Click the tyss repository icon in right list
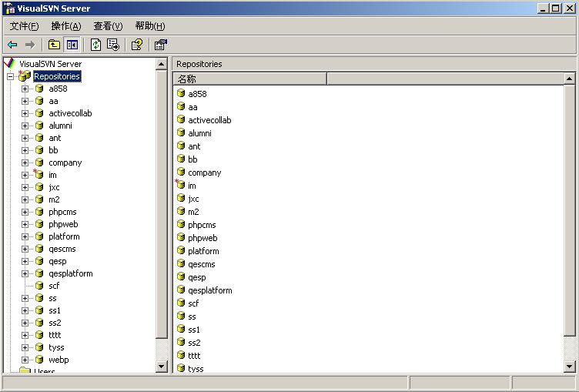Viewport: 579px width, 392px height. click(x=181, y=368)
